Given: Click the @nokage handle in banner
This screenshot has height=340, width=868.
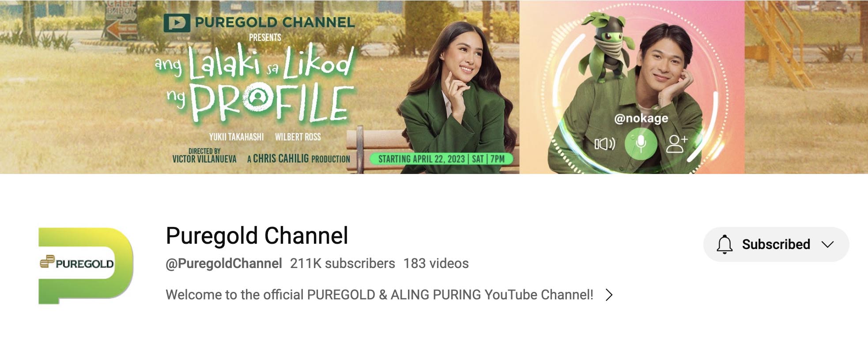Looking at the screenshot, I should pyautogui.click(x=641, y=118).
